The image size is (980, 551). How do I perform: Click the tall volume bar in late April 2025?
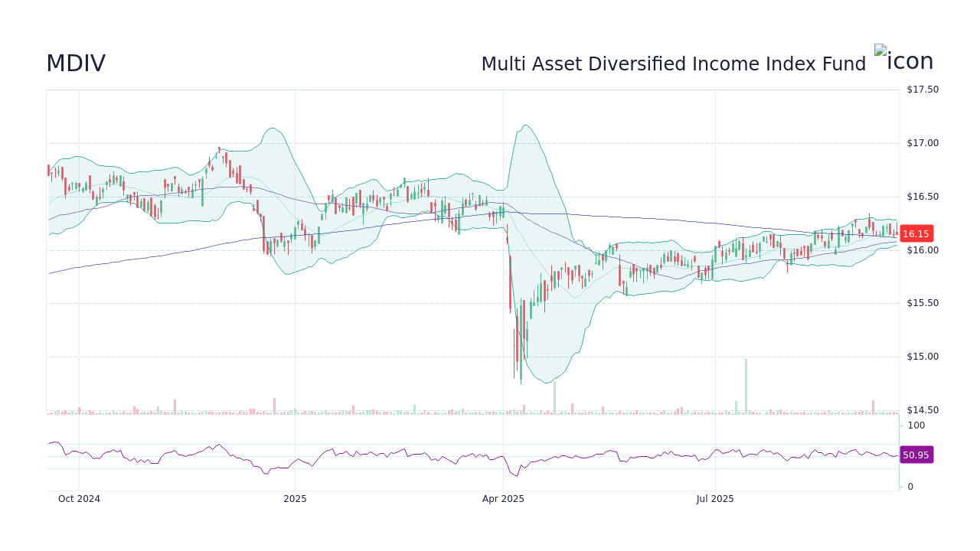coord(555,398)
